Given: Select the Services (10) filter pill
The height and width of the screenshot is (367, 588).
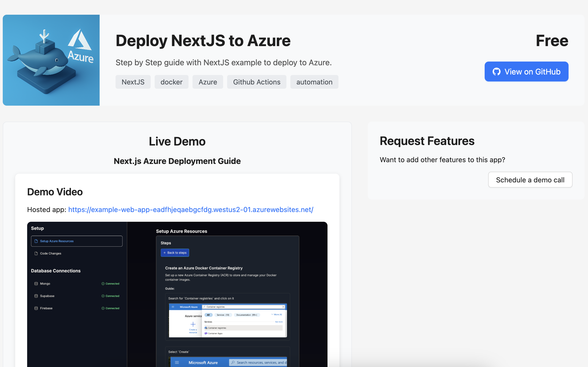Looking at the screenshot, I should [223, 315].
